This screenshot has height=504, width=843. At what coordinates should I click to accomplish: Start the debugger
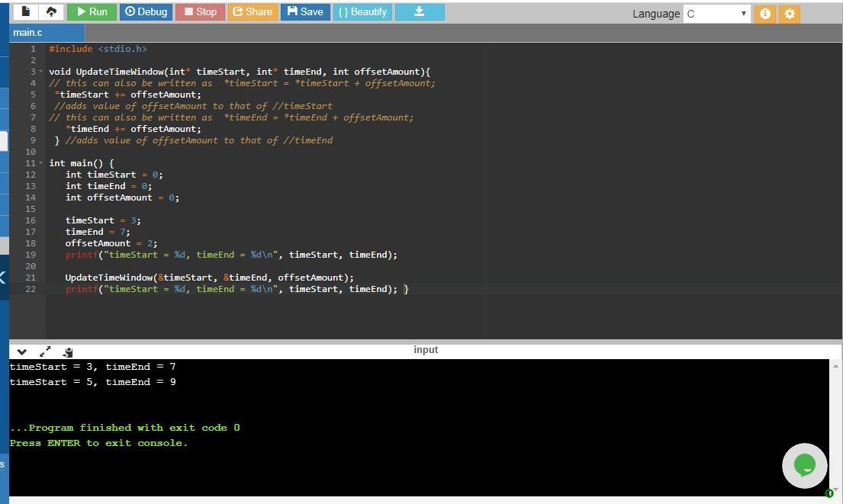coord(146,11)
